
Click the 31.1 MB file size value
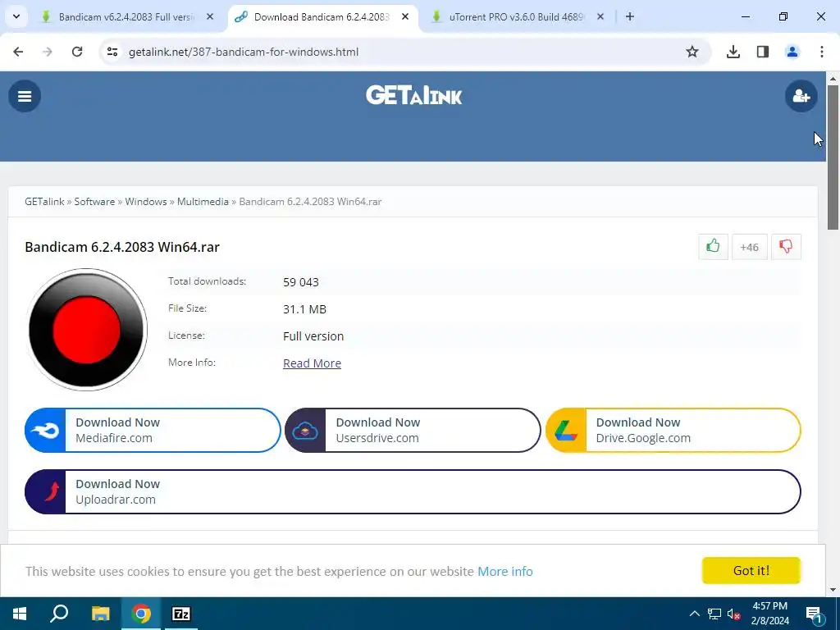[304, 309]
